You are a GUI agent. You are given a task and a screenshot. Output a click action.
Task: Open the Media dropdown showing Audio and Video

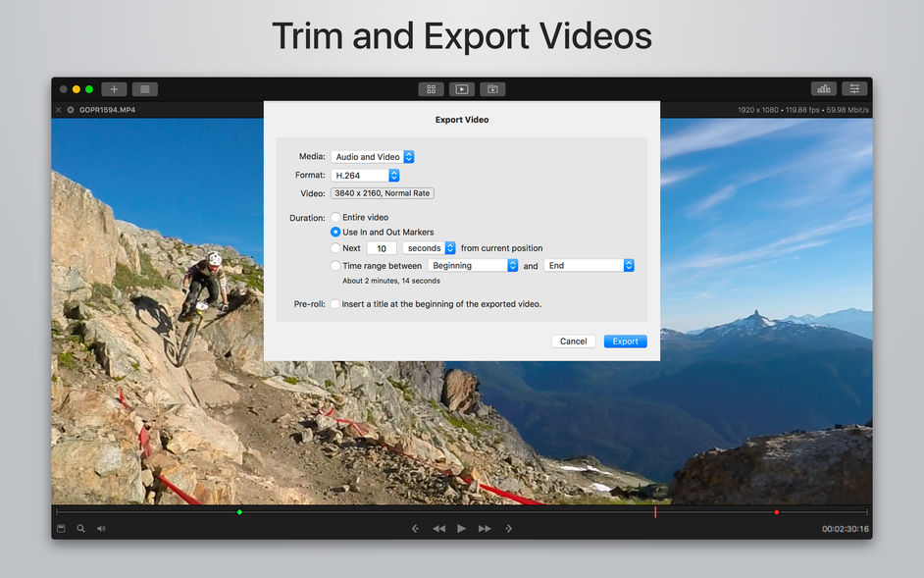(373, 156)
